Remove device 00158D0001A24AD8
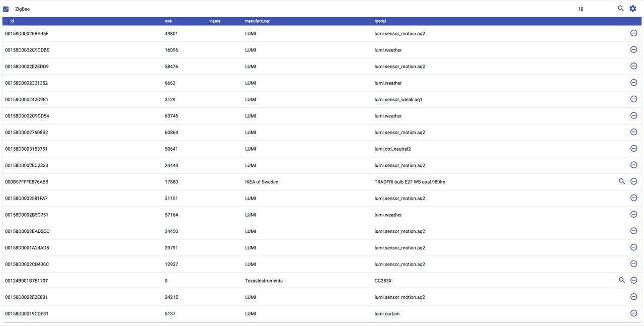This screenshot has width=644, height=326. pyautogui.click(x=634, y=247)
